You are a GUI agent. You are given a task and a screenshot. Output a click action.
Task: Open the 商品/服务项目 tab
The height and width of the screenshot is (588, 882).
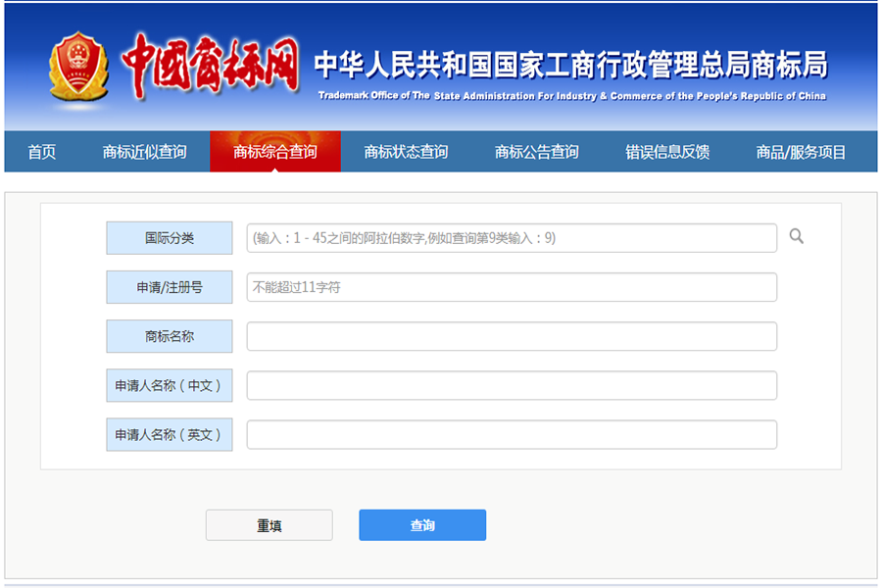(x=801, y=152)
